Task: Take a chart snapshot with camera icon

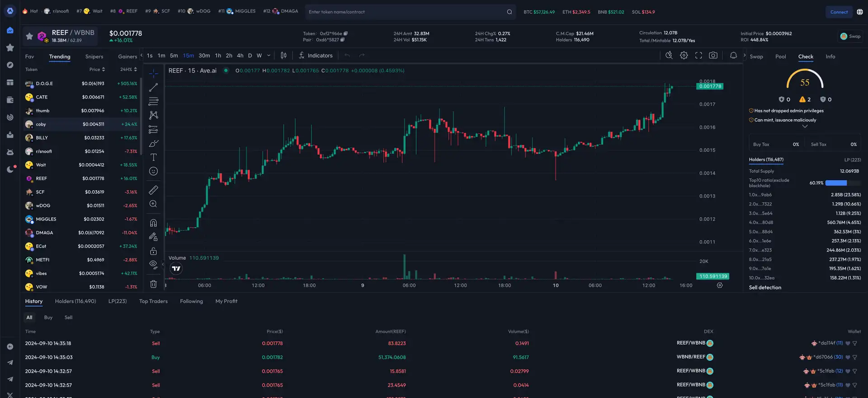Action: (x=713, y=56)
